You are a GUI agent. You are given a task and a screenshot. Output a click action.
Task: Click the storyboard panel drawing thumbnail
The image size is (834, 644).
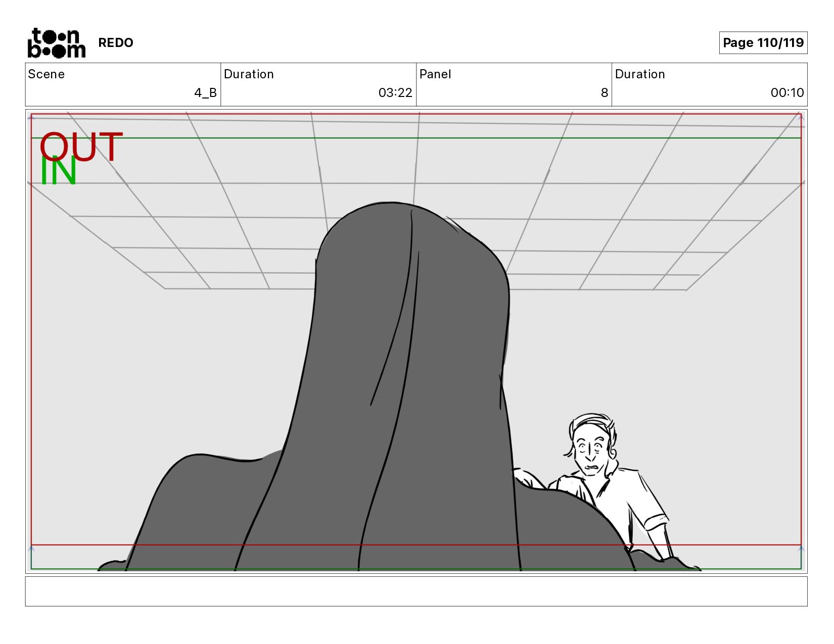(416, 341)
